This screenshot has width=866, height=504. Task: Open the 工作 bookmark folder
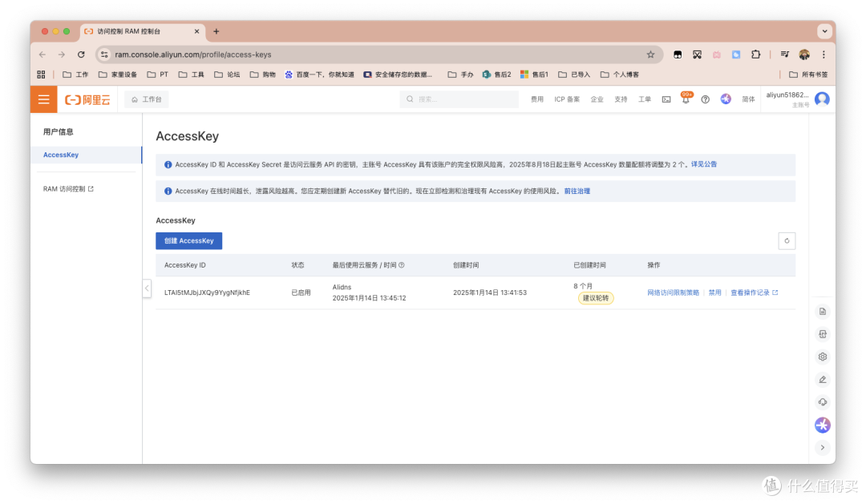pyautogui.click(x=75, y=75)
